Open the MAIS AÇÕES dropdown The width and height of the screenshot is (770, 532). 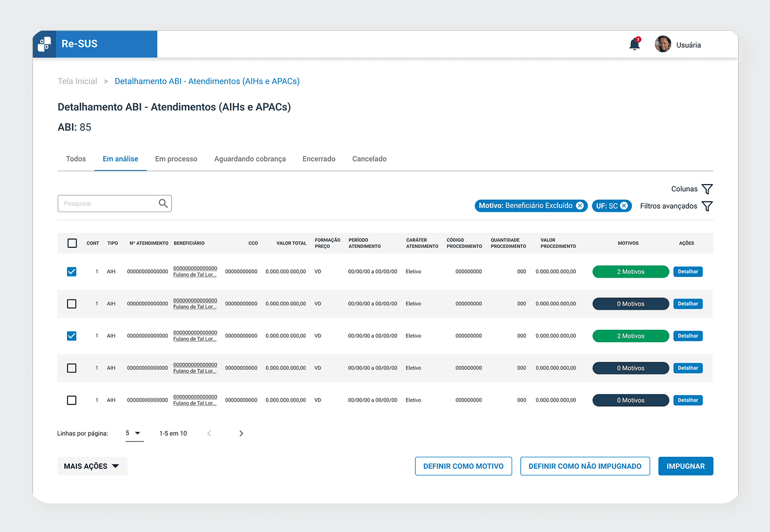pos(92,465)
